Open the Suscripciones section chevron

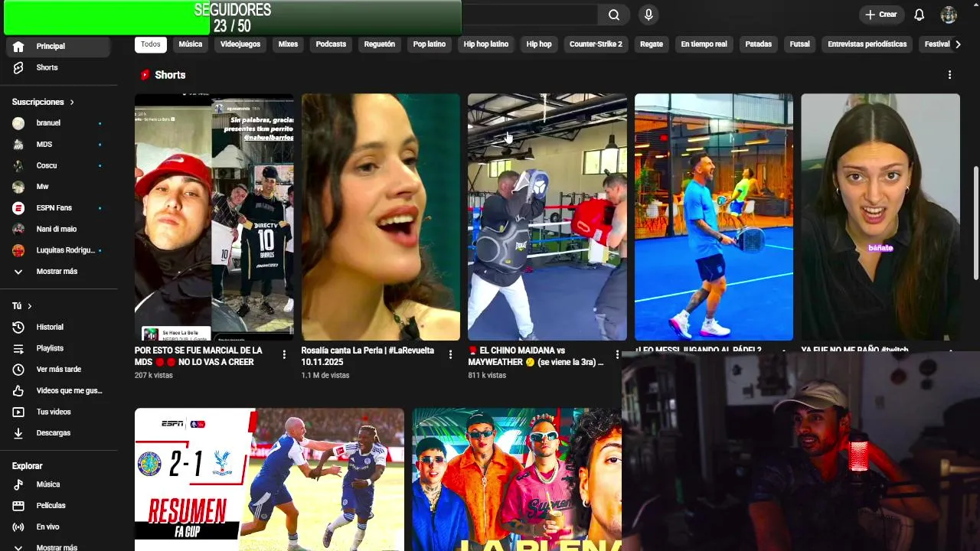point(72,102)
